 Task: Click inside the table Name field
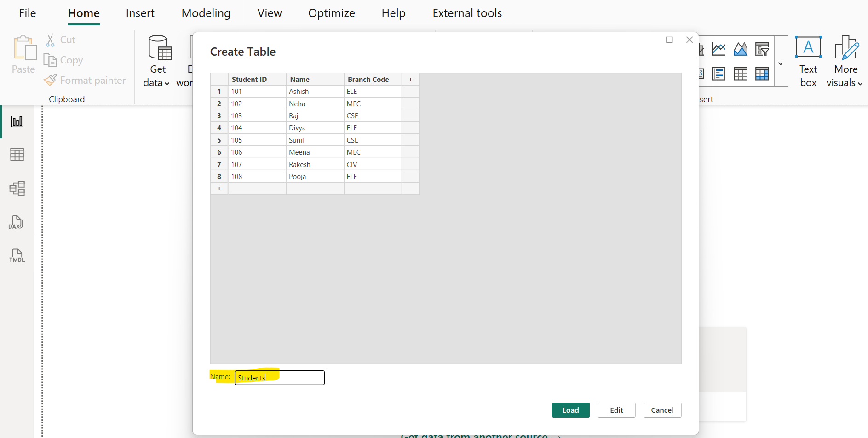click(x=279, y=377)
